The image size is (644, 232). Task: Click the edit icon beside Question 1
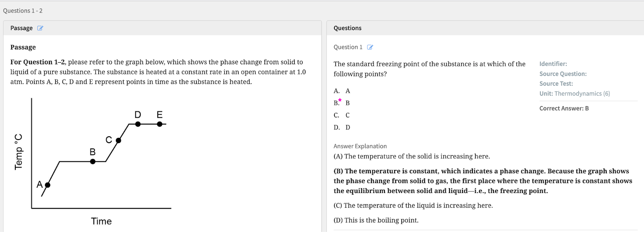(x=370, y=47)
